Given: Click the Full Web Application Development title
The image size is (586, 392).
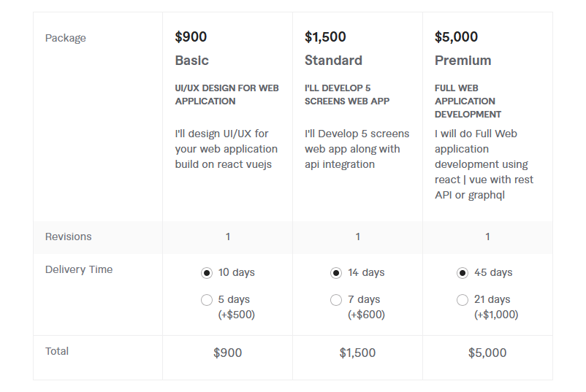Looking at the screenshot, I should click(468, 101).
